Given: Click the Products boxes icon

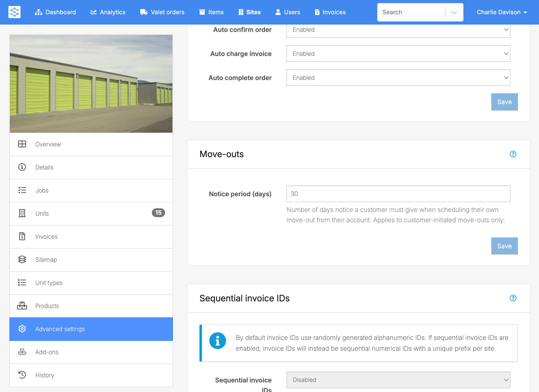Looking at the screenshot, I should [22, 306].
